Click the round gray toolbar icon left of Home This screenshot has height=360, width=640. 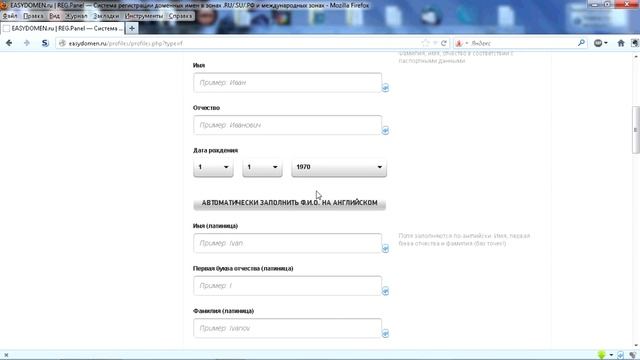[x=598, y=43]
